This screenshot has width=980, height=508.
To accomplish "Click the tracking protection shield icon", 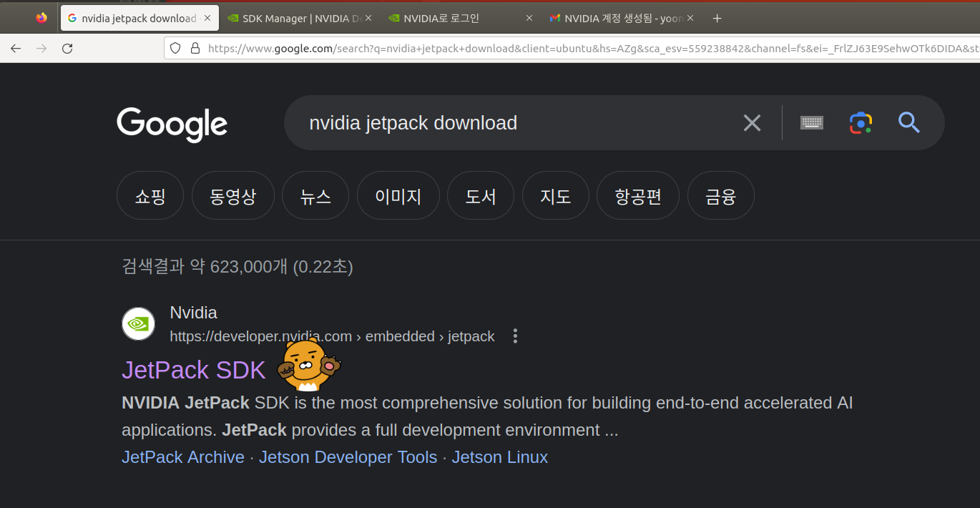I will 176,48.
